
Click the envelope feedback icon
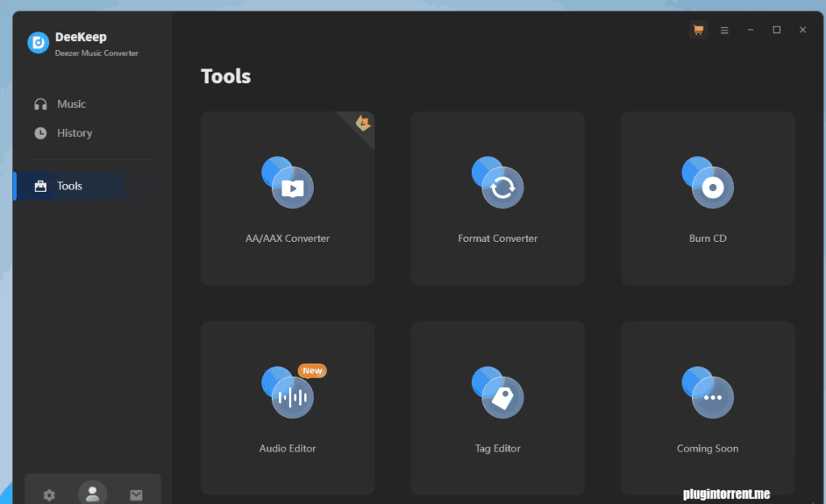click(x=136, y=495)
